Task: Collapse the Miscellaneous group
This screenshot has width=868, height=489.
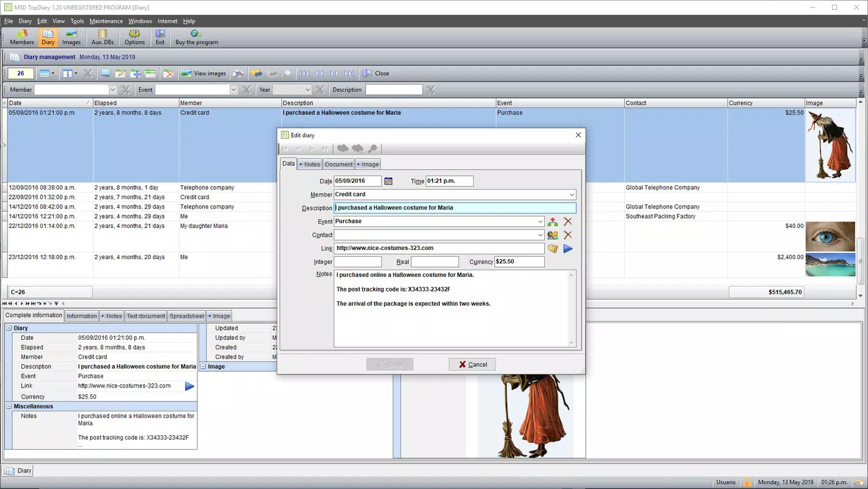Action: [x=9, y=406]
